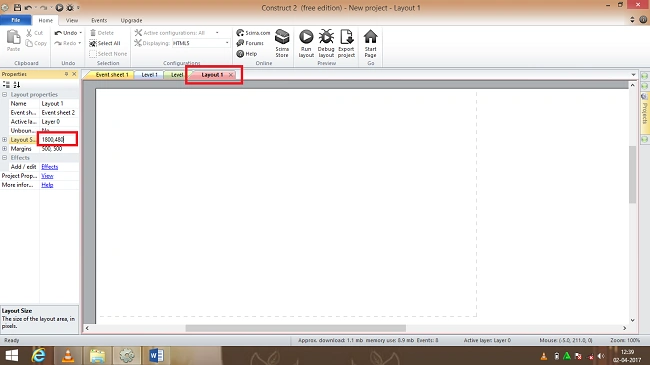
Task: Click the Paste icon in Clipboard
Action: 13,37
